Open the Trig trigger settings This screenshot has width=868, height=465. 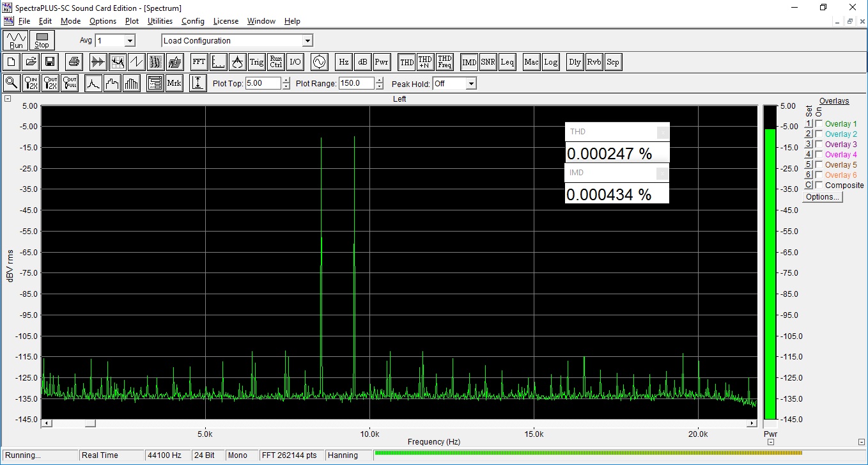coord(256,62)
